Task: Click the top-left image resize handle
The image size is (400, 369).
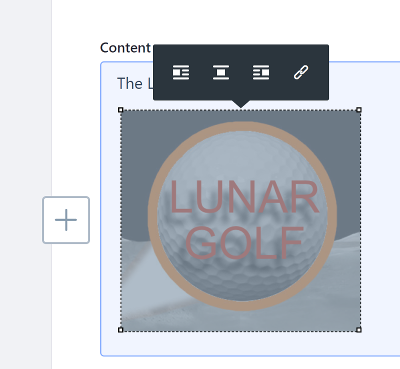Action: [x=121, y=110]
